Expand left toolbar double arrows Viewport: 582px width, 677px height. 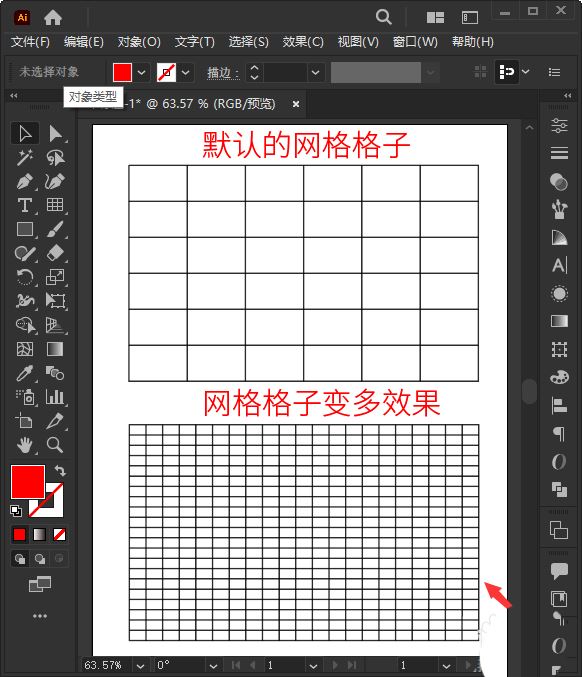(14, 95)
